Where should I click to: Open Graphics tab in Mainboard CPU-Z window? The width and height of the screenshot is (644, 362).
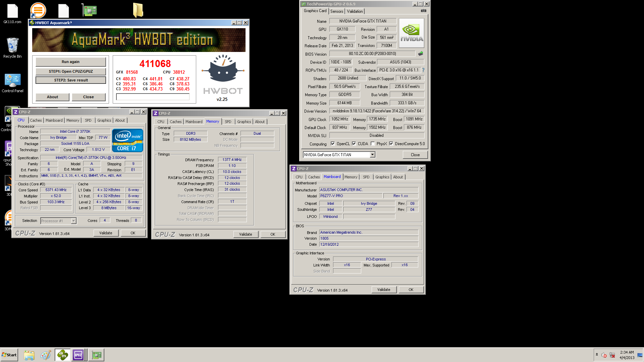tap(382, 177)
